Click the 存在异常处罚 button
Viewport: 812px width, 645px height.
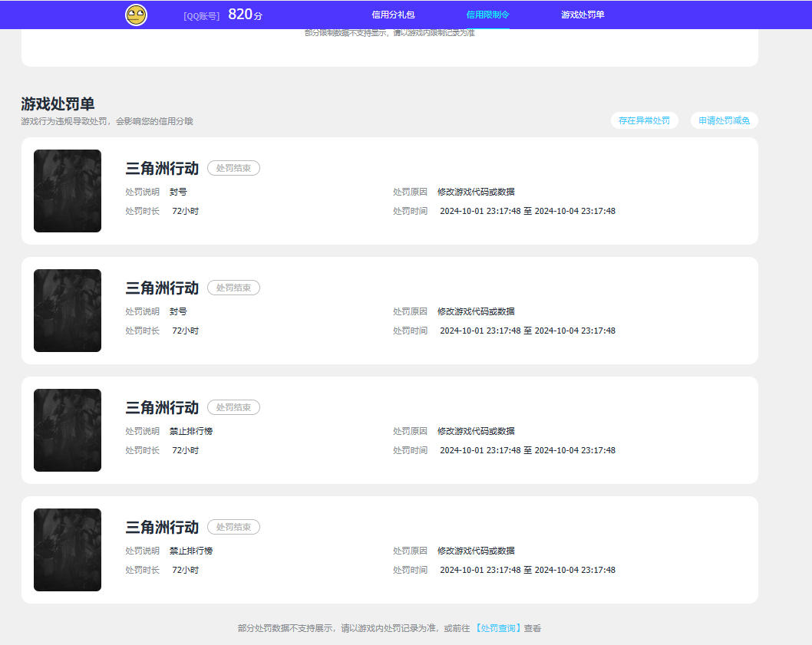pyautogui.click(x=645, y=120)
